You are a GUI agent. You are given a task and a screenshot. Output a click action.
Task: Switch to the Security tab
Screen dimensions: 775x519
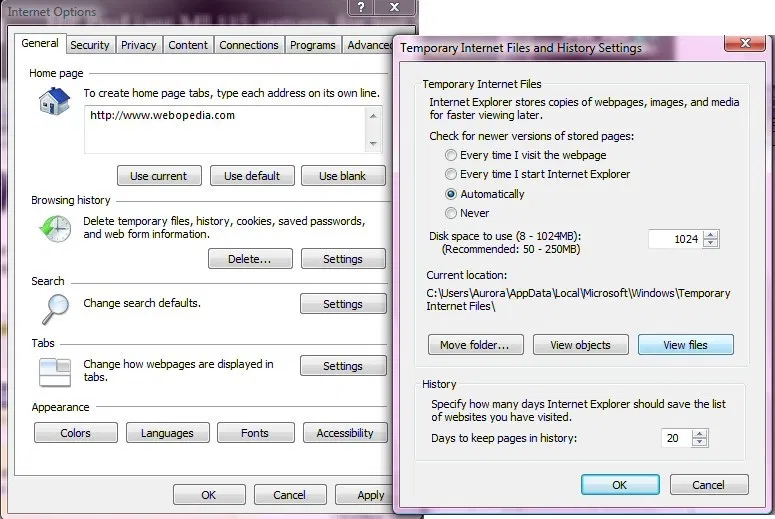click(90, 45)
